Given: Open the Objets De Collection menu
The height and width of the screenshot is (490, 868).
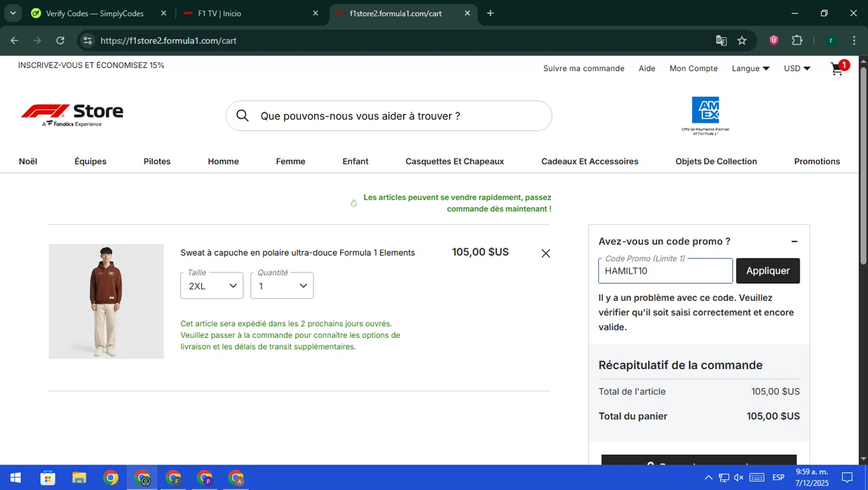Looking at the screenshot, I should click(x=716, y=161).
